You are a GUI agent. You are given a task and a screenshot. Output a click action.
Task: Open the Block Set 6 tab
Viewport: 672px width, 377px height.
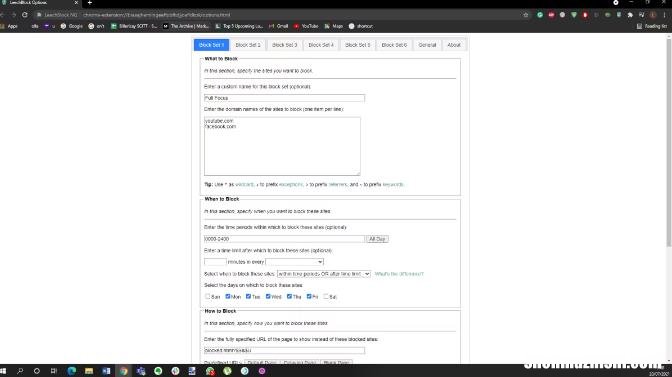click(394, 45)
